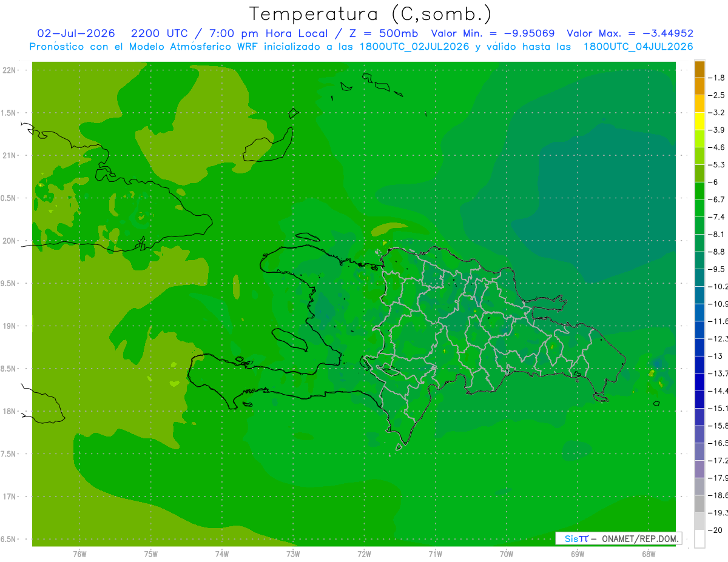Click colorbar value "-8.1"
Viewport: 728px width, 562px height.
(x=717, y=234)
